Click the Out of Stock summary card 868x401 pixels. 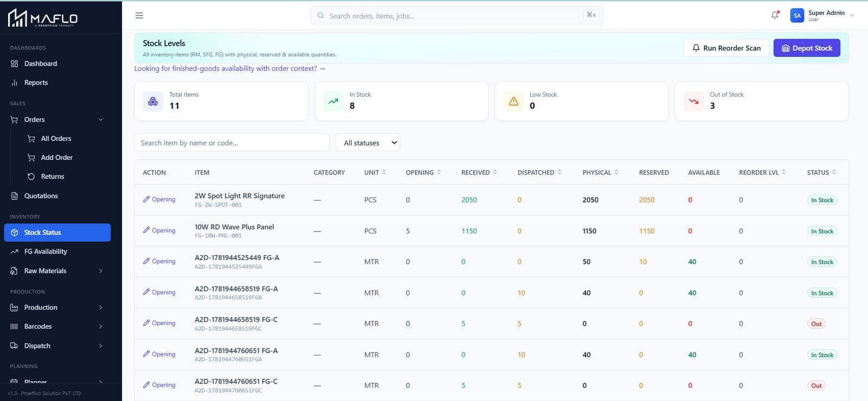pyautogui.click(x=762, y=101)
